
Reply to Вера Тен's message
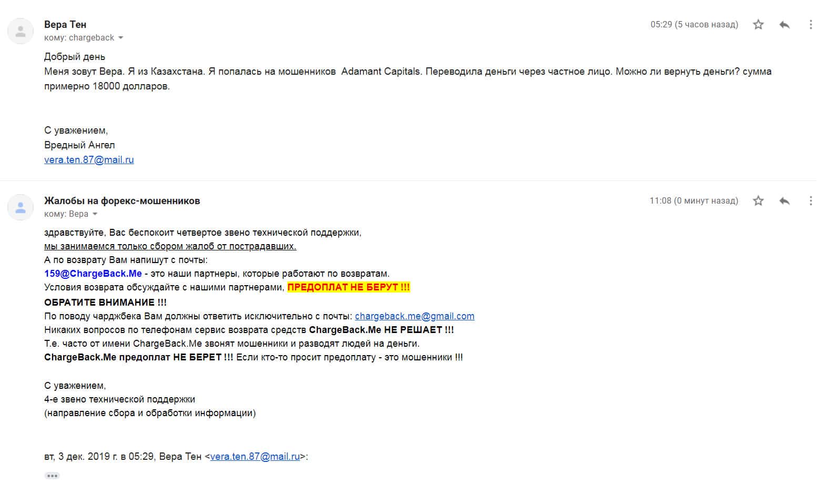click(784, 25)
